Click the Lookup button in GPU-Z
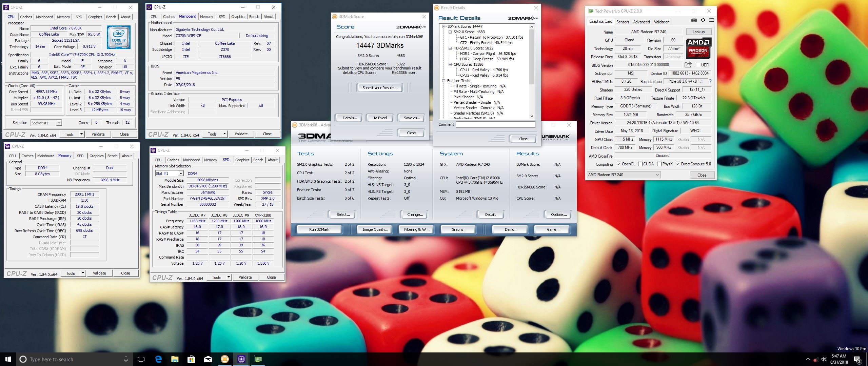Viewport: 868px width, 366px height. 698,32
